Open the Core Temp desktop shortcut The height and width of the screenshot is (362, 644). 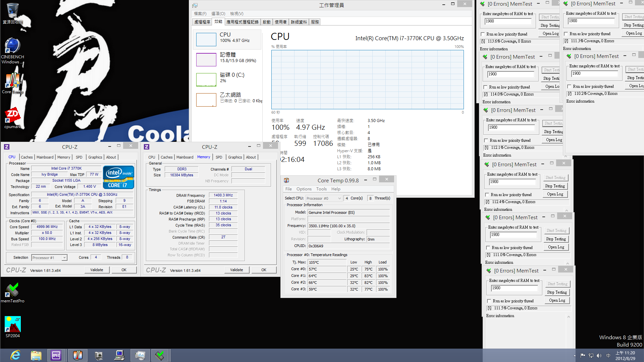12,84
